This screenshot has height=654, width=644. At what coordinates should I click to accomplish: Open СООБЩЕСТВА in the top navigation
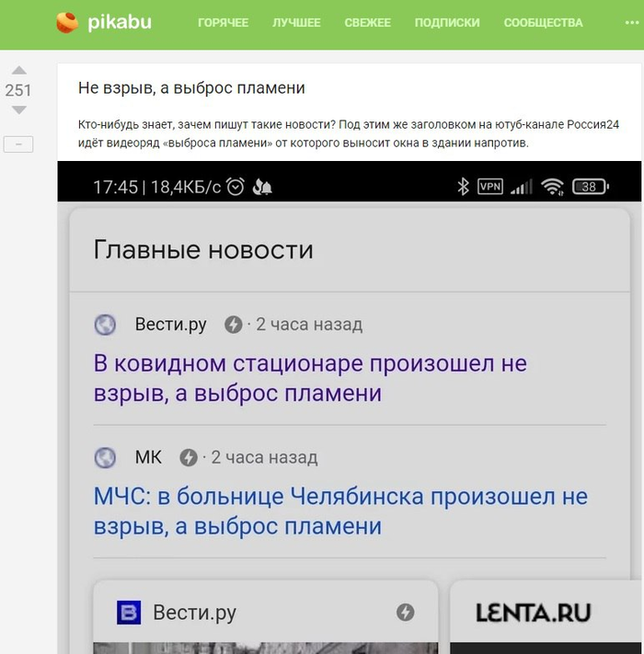pyautogui.click(x=543, y=23)
